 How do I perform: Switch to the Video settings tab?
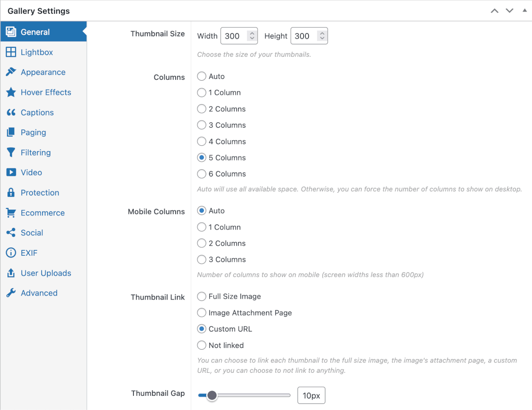point(31,172)
